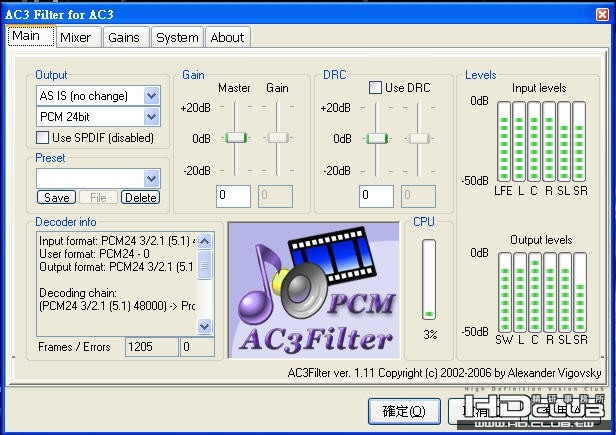Click the 'User format: PCM24 - 0' line
This screenshot has height=435, width=616.
coord(94,254)
